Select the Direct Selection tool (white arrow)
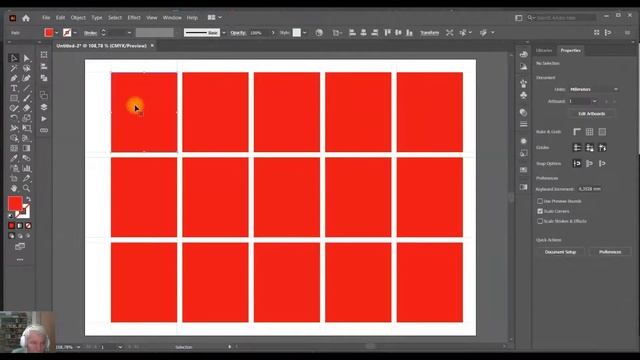The width and height of the screenshot is (640, 360). click(27, 58)
